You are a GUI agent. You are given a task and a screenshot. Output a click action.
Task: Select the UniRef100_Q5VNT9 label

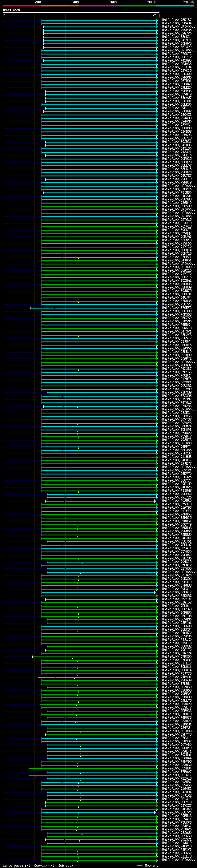coord(176,94)
